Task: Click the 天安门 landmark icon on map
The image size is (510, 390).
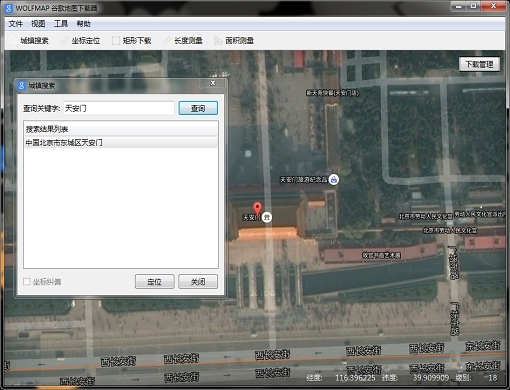Action: tap(266, 217)
